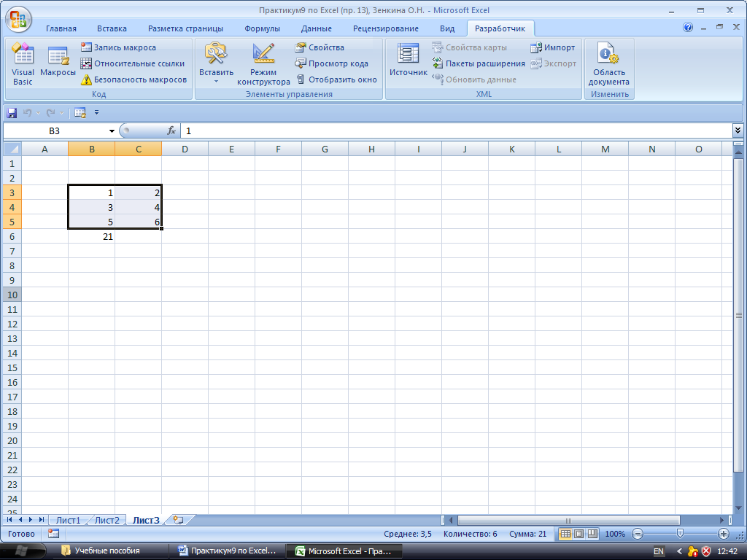Open Учебные пособия in taskbar

pos(101,551)
